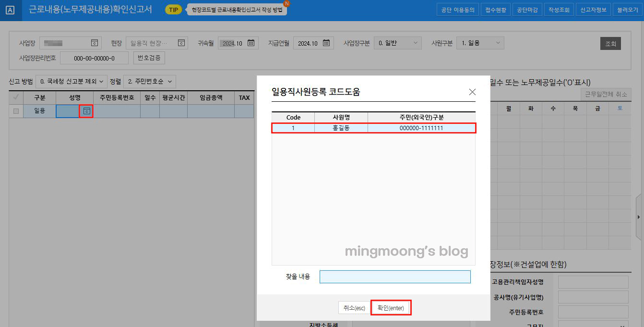The image size is (644, 327).
Task: Open the 작성조회 menu item
Action: [x=559, y=9]
